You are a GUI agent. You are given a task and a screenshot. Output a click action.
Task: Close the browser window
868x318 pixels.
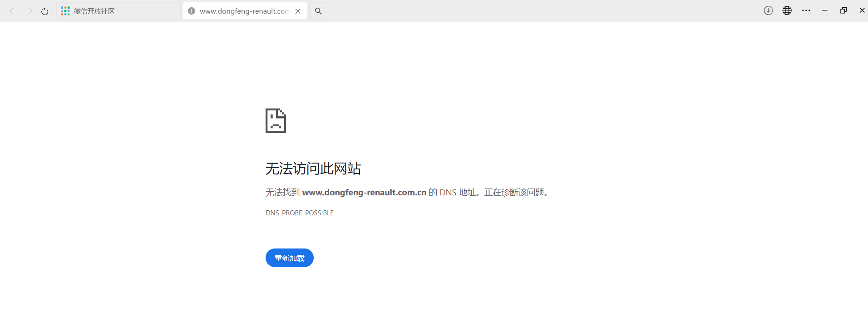[862, 10]
